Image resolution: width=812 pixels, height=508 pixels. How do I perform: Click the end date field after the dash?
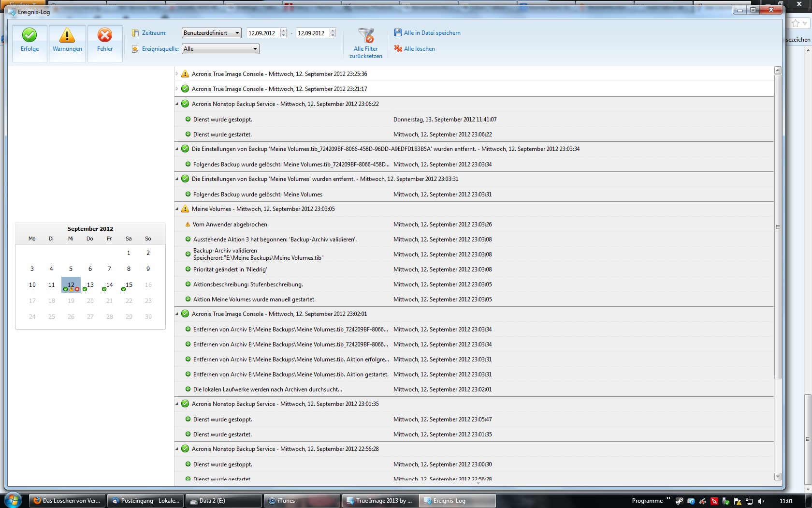click(312, 33)
